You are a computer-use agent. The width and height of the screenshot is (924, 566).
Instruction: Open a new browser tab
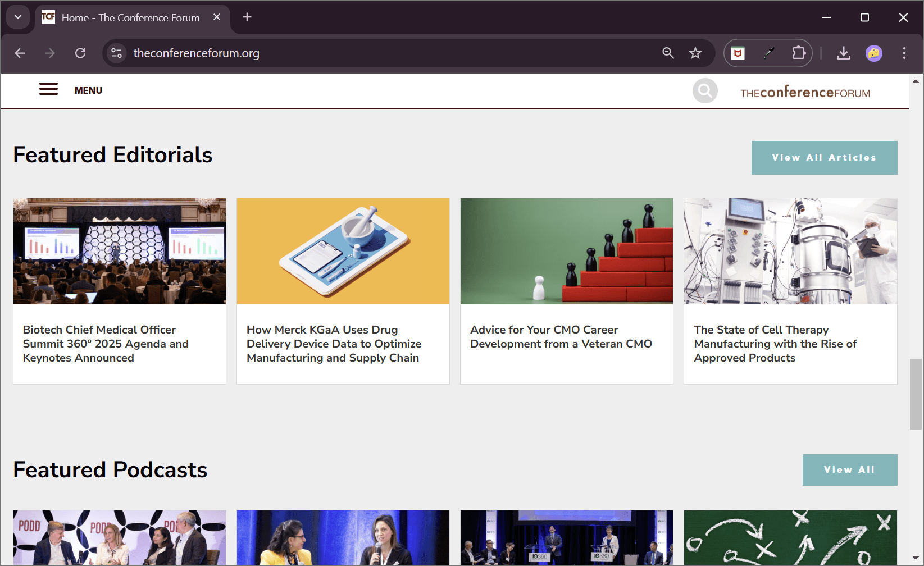(x=247, y=17)
